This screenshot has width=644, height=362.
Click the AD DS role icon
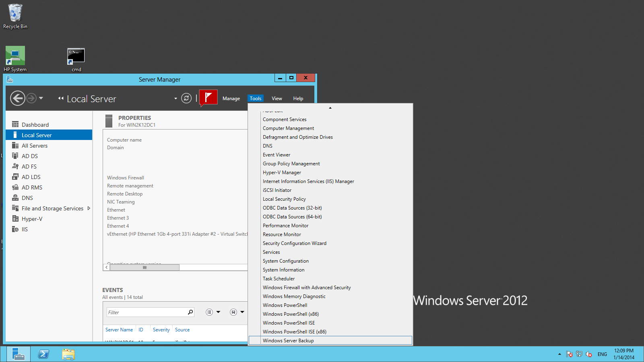coord(15,156)
